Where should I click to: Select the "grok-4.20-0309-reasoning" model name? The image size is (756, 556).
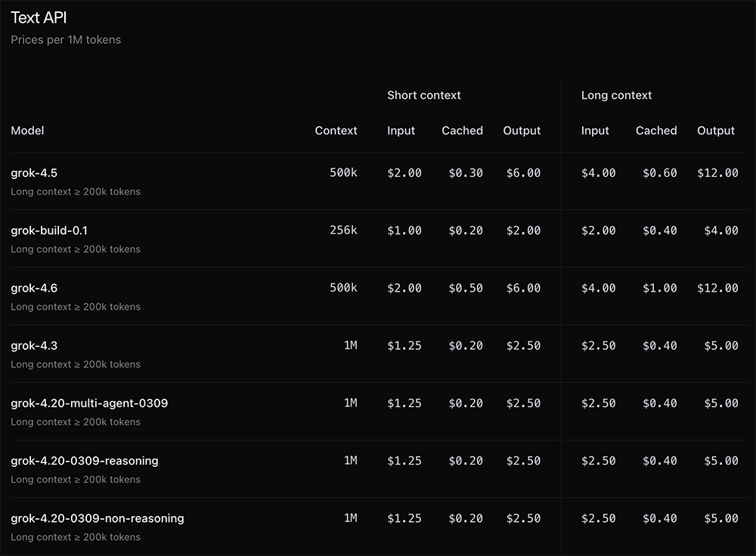[x=85, y=461]
